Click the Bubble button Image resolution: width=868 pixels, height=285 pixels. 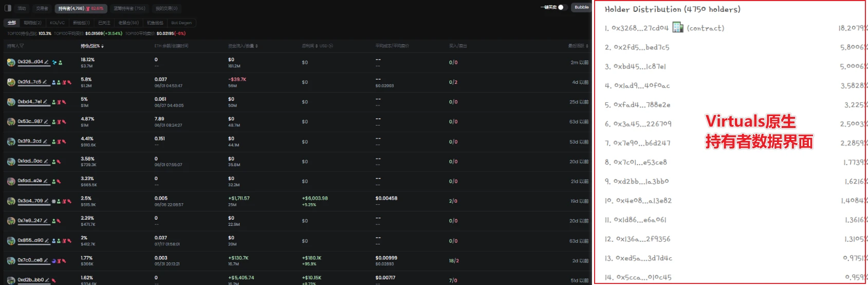point(582,8)
